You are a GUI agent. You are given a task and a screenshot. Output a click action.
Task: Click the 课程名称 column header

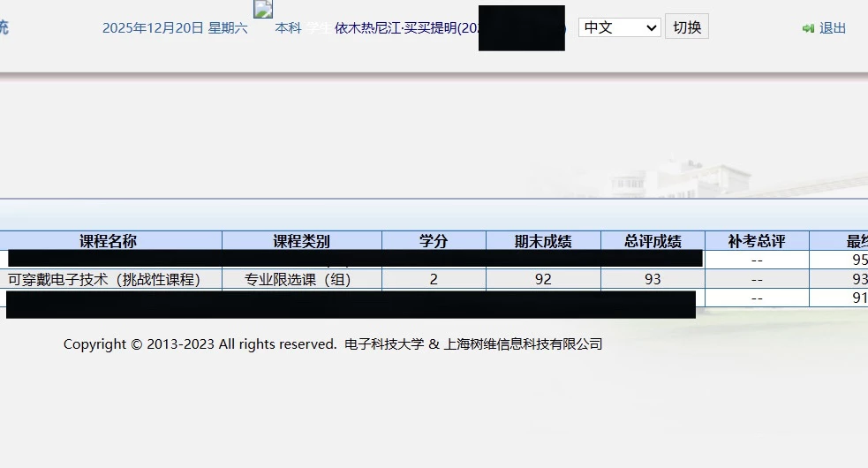(x=108, y=241)
